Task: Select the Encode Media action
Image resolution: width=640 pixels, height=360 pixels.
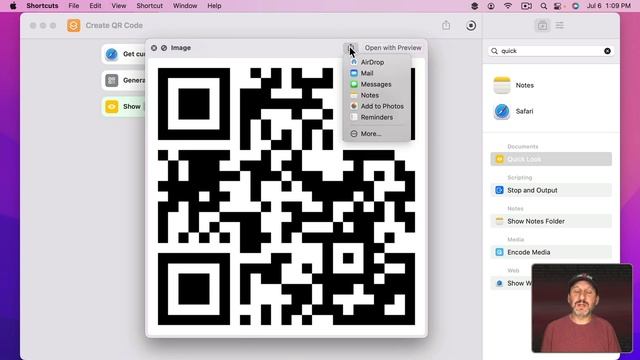Action: point(551,252)
